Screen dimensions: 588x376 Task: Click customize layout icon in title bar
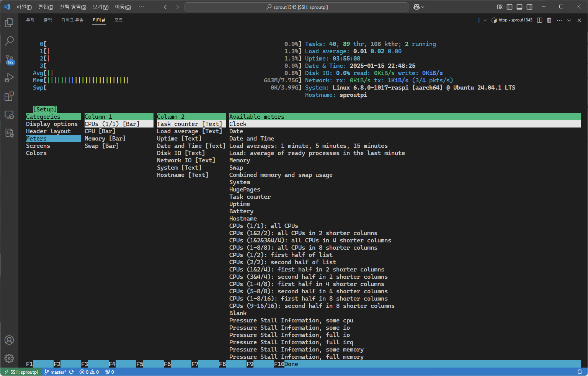tap(500, 7)
